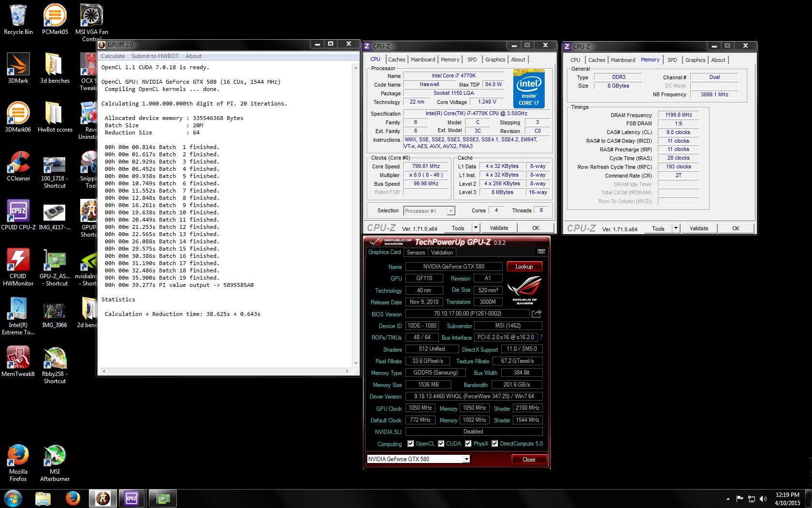Switch to GPUPI taskbar button
This screenshot has height=508, width=812.
click(103, 498)
